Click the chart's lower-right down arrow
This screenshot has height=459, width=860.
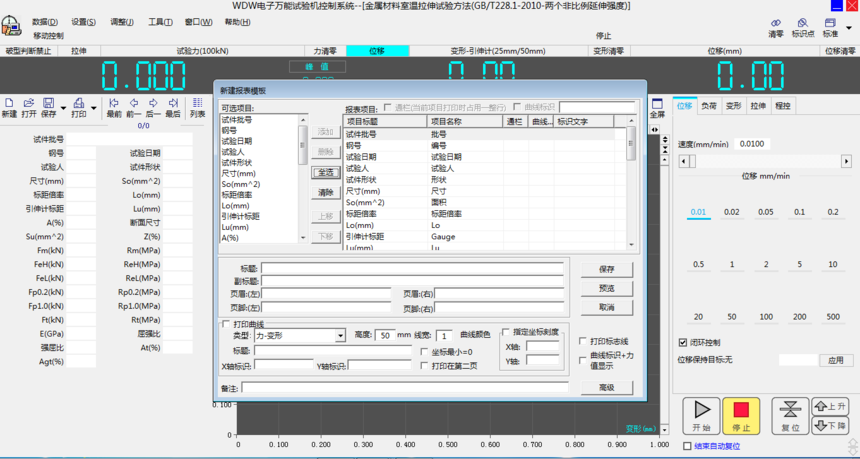tap(665, 430)
